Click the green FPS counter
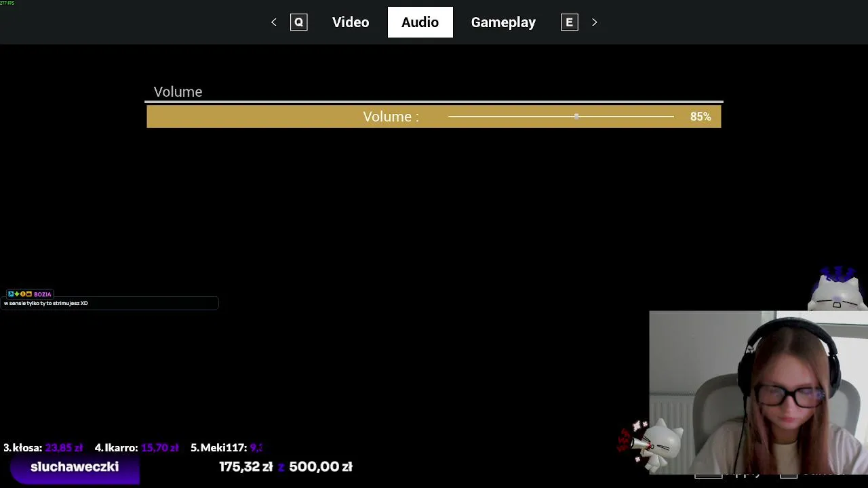 pyautogui.click(x=7, y=3)
